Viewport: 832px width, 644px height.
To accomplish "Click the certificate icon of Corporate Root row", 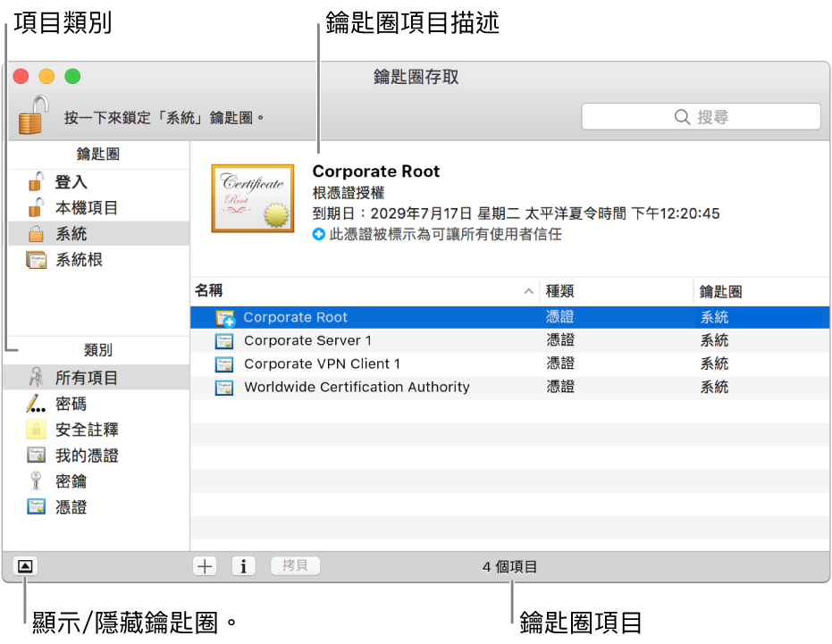I will click(x=225, y=318).
